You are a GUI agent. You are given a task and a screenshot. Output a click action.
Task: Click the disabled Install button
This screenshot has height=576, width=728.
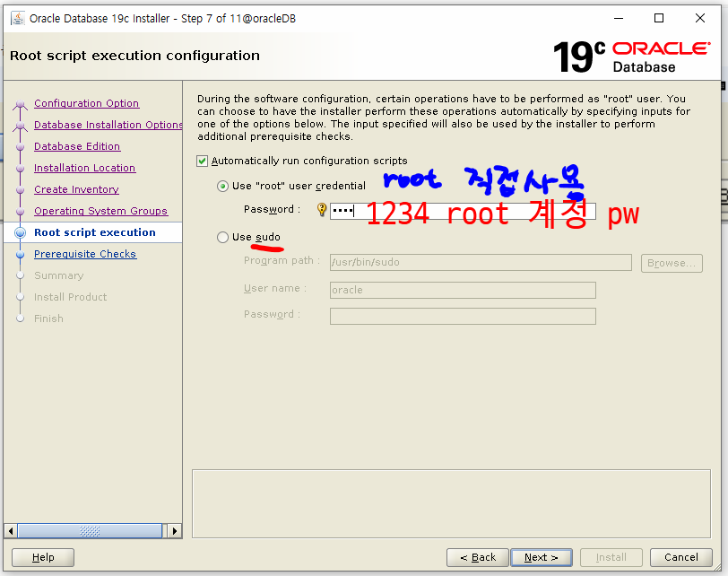(611, 557)
